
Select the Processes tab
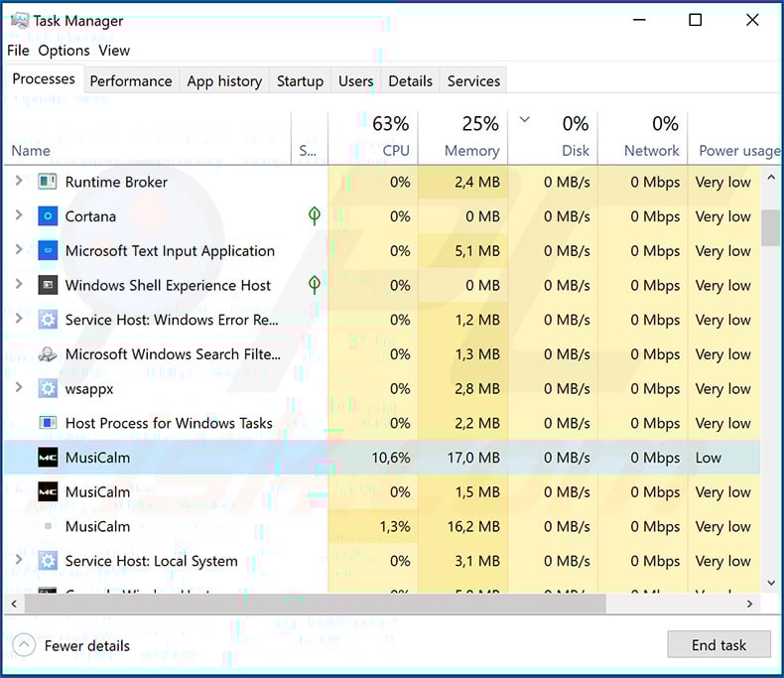click(44, 79)
